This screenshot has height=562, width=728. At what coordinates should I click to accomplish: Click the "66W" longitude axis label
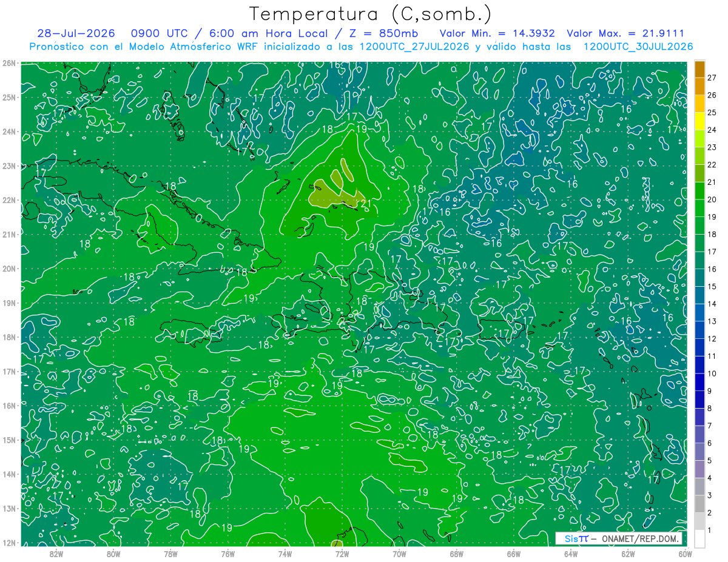513,554
